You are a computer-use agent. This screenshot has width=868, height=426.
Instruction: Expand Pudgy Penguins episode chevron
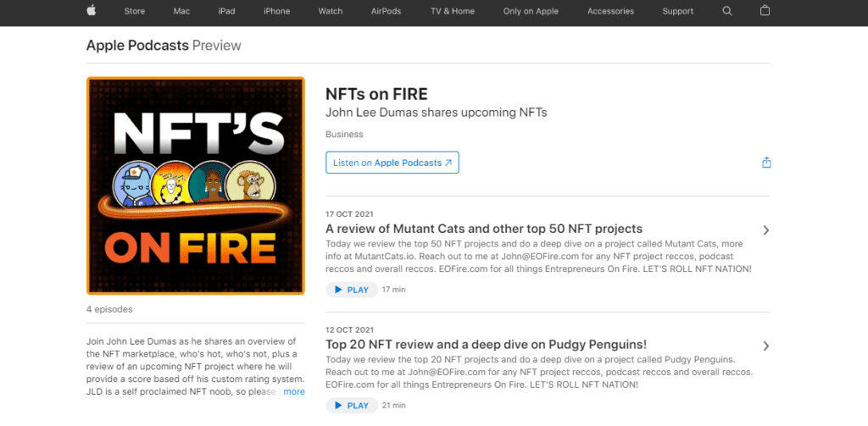pos(766,346)
